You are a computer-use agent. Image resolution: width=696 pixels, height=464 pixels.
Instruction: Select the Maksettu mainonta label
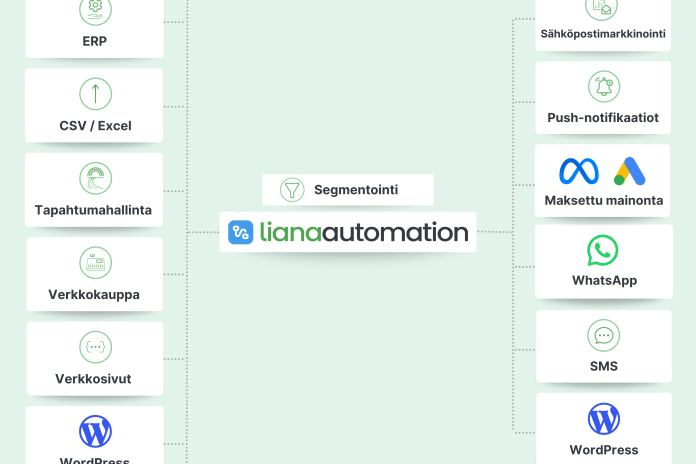tap(603, 201)
